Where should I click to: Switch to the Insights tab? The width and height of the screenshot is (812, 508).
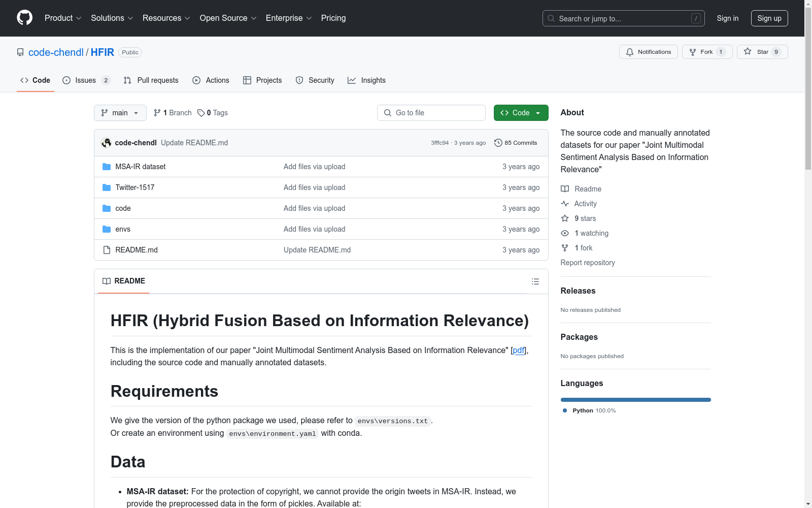click(366, 80)
